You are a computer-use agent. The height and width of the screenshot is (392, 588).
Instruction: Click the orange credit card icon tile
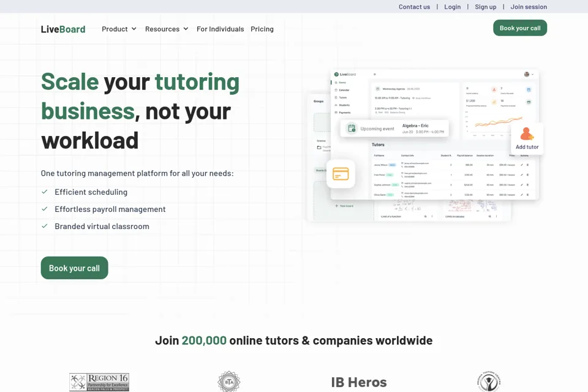(x=341, y=174)
